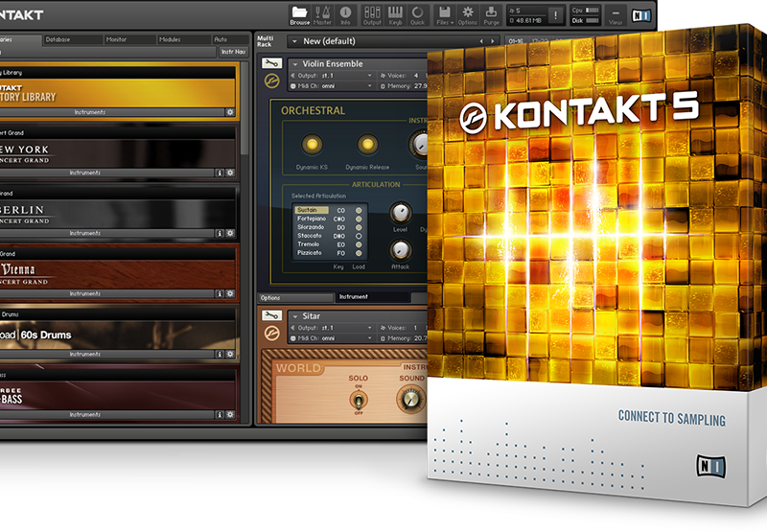Select the Options tab under Violin Ensemble
The height and width of the screenshot is (532, 767).
[x=295, y=298]
